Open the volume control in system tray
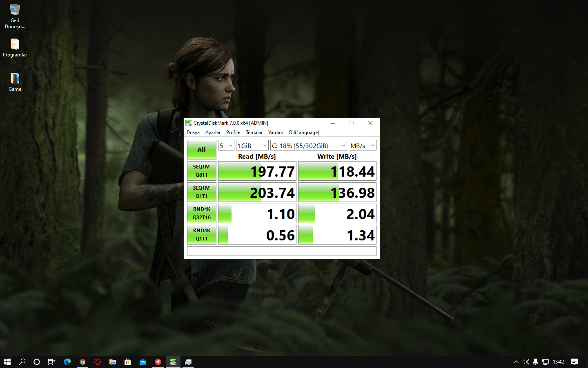The height and width of the screenshot is (368, 588). pos(526,362)
